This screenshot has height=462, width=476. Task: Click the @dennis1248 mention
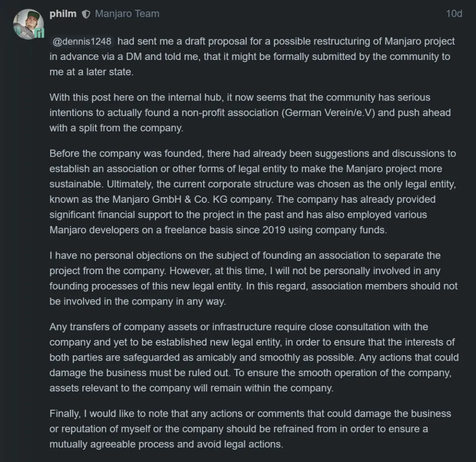tap(82, 42)
